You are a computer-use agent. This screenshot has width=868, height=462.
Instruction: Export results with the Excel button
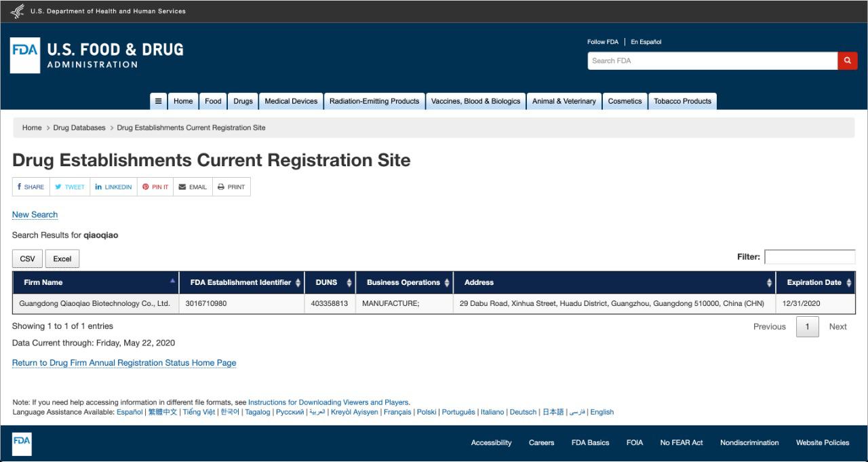[x=62, y=258]
